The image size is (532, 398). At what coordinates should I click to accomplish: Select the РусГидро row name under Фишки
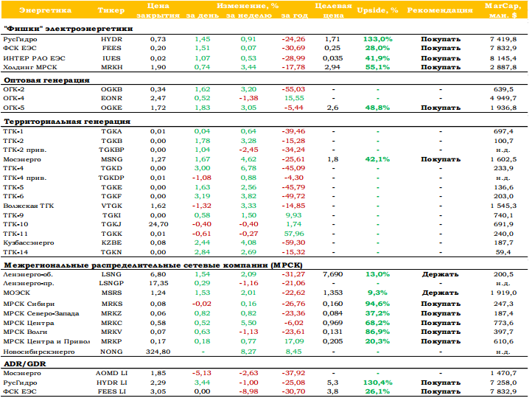[20, 39]
